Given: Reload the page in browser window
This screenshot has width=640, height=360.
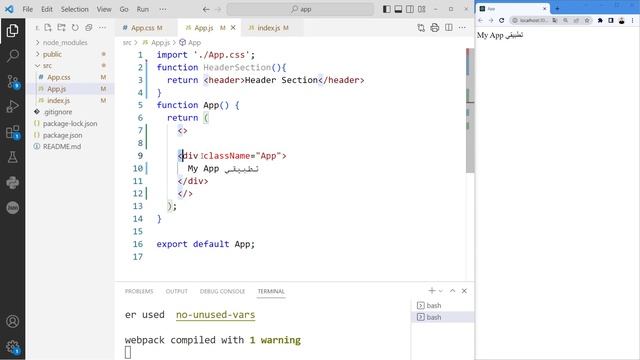Looking at the screenshot, I should pyautogui.click(x=502, y=20).
